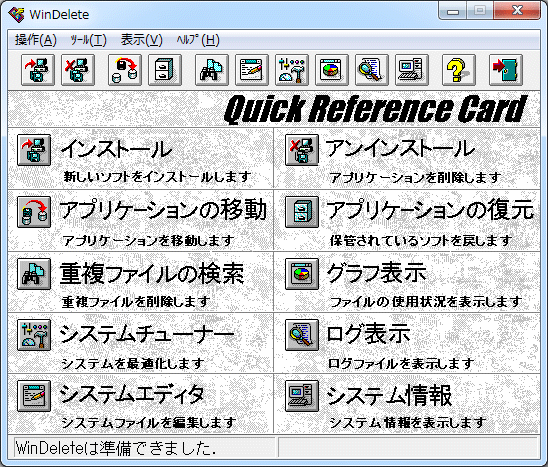Click the 重複ファイルの検索 card icon

point(34,274)
